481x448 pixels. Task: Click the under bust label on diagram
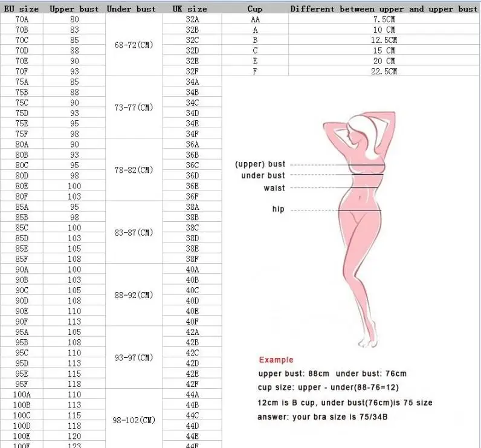coord(263,175)
